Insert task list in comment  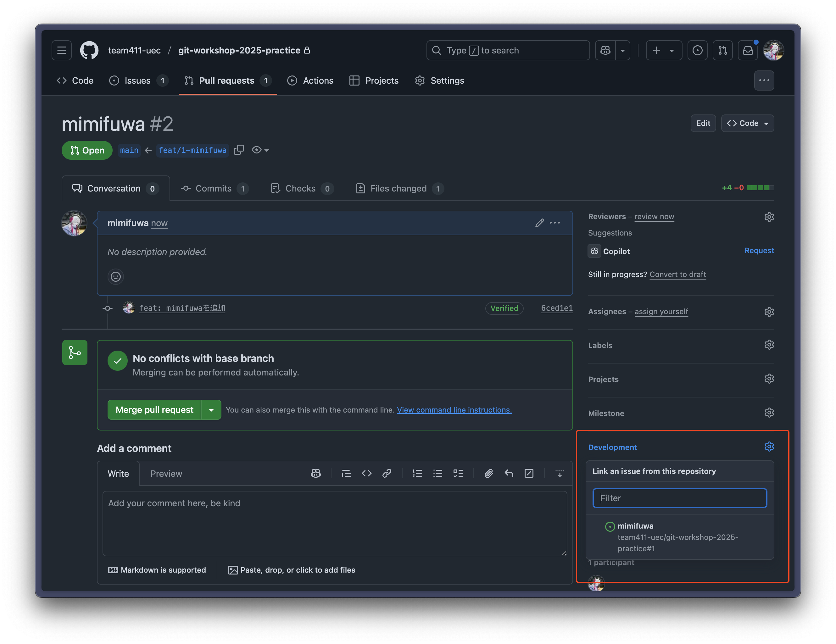458,473
